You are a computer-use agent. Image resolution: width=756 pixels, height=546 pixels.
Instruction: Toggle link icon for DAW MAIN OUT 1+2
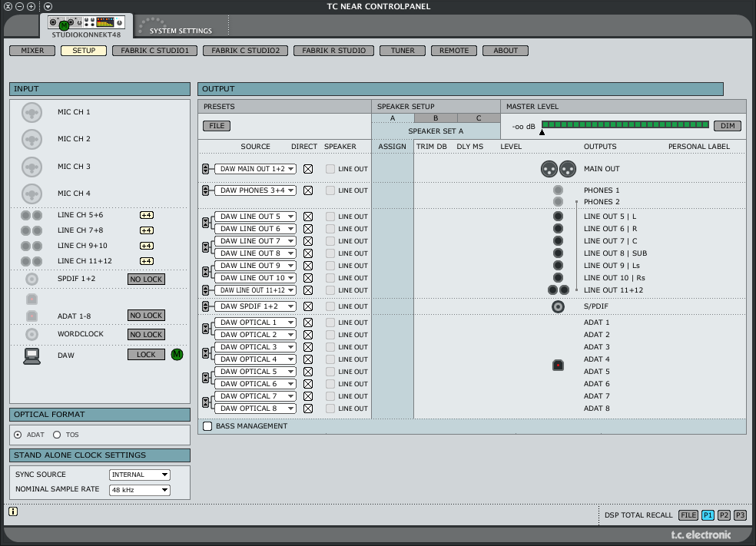pos(206,169)
